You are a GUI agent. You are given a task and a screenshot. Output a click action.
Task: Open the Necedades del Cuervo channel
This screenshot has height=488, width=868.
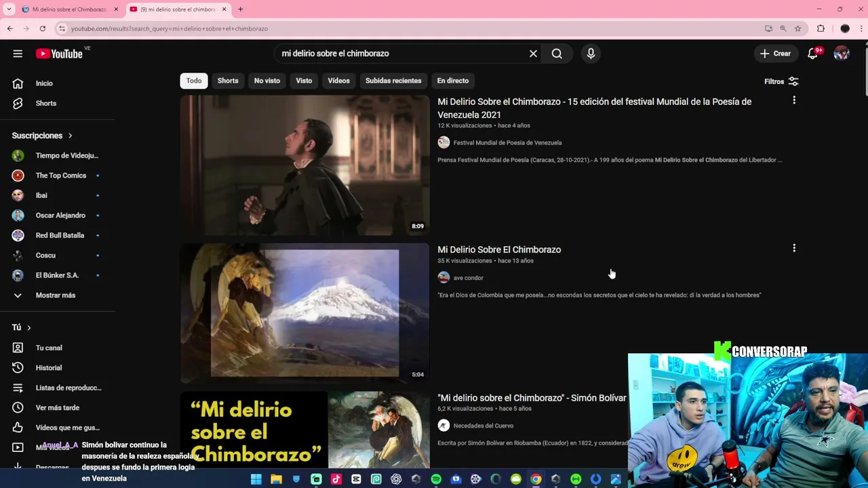click(484, 426)
